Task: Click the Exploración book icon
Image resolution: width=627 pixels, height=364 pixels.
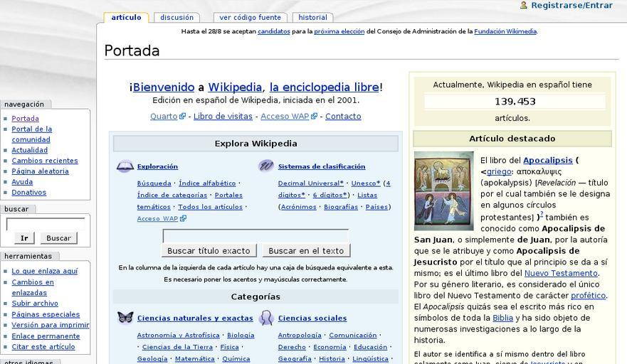Action: [x=125, y=166]
